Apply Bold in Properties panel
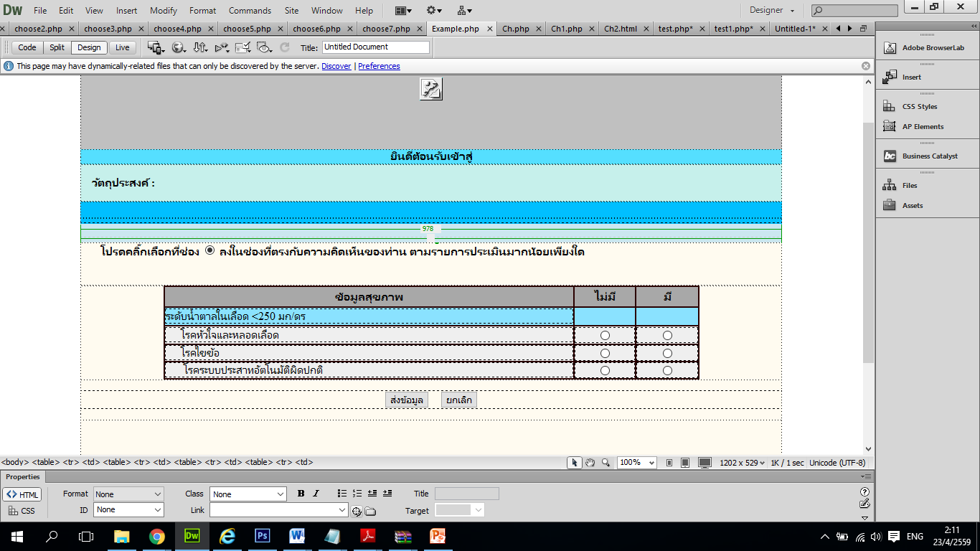Screen dimensions: 980x551 pyautogui.click(x=301, y=494)
